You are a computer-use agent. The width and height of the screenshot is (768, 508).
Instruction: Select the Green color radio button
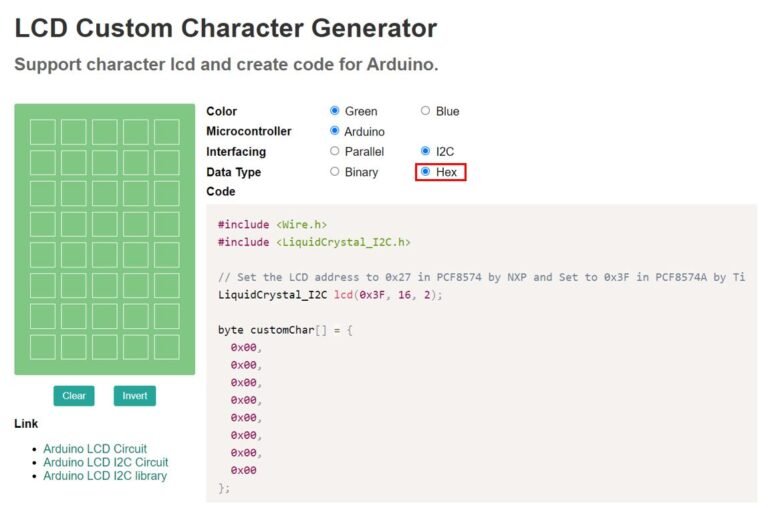point(335,111)
